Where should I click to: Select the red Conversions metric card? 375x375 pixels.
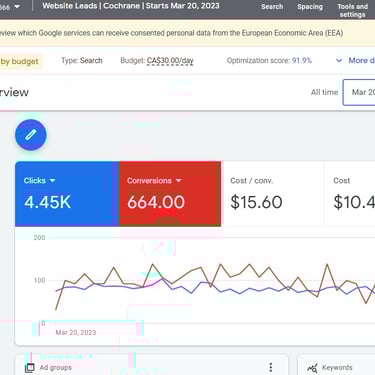pos(170,194)
